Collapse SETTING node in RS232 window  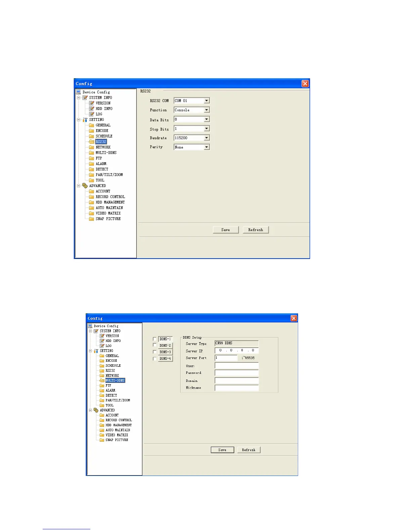[x=79, y=120]
